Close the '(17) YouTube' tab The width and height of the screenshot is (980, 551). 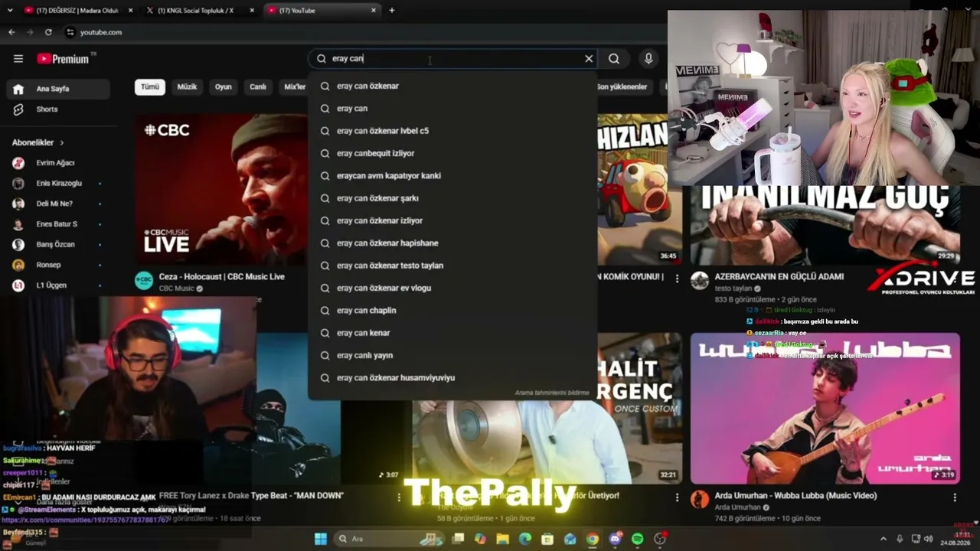[374, 10]
